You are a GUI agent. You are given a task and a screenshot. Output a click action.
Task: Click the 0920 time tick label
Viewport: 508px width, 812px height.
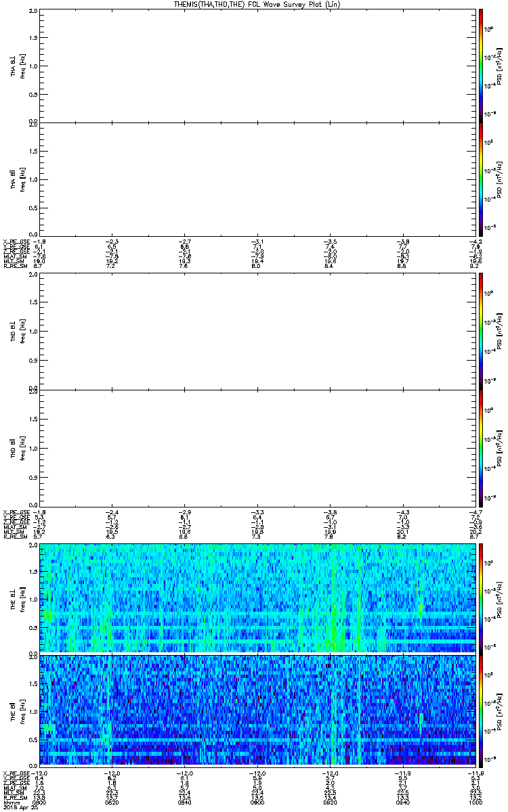point(331,803)
